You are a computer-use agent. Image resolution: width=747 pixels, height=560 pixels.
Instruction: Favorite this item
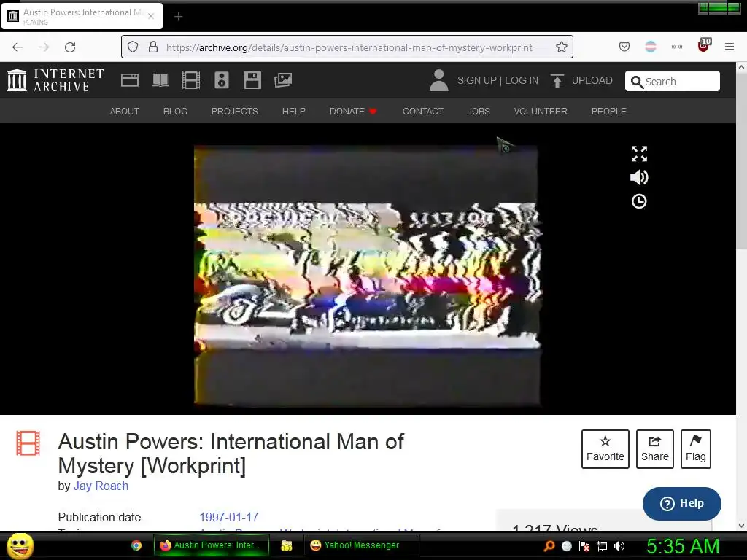coord(605,449)
